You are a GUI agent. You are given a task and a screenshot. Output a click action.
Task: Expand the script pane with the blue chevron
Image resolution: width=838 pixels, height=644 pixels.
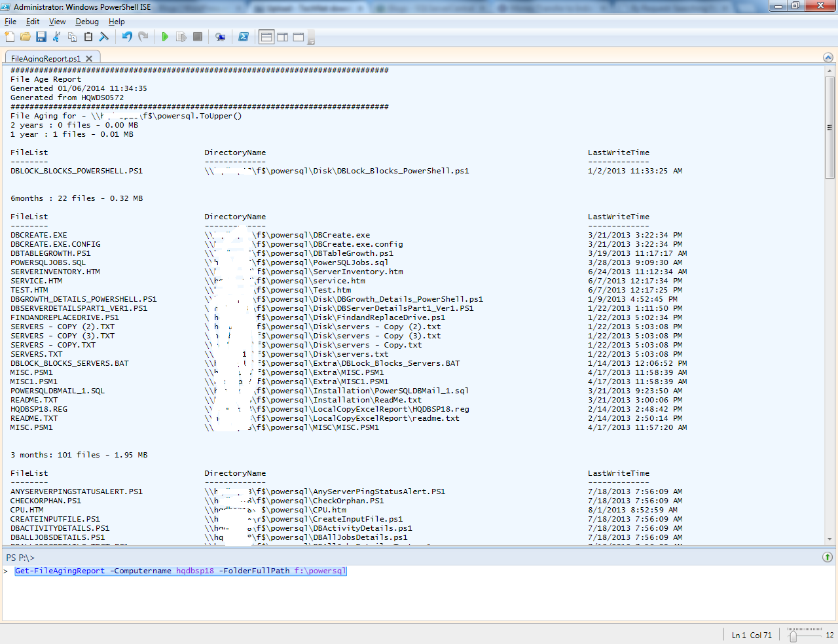coord(828,58)
